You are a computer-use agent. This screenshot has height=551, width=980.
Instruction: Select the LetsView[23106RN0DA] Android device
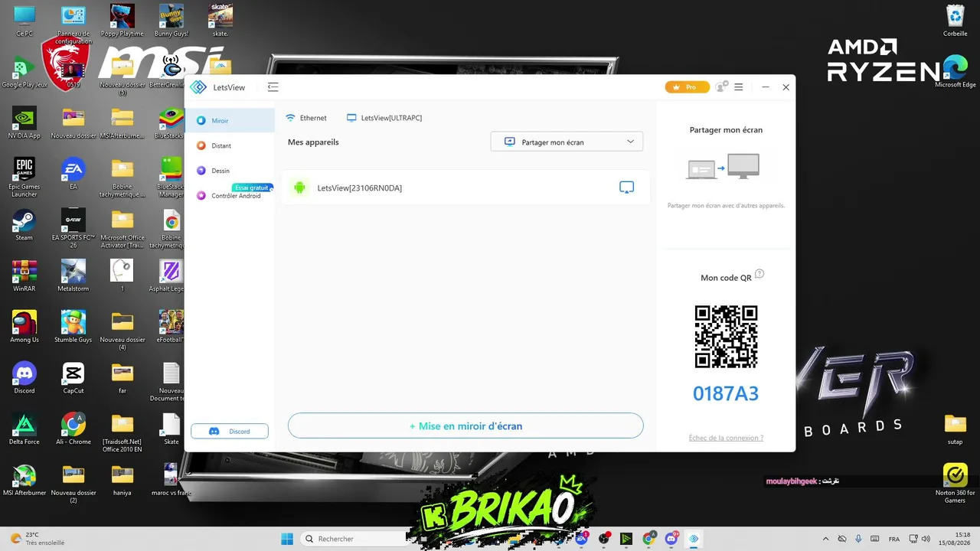coord(465,187)
